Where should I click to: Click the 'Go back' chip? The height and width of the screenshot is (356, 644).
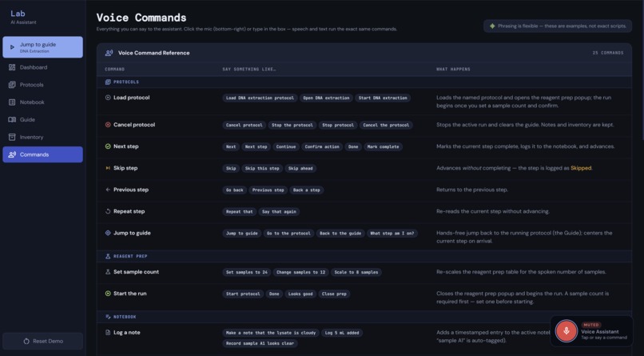click(235, 190)
